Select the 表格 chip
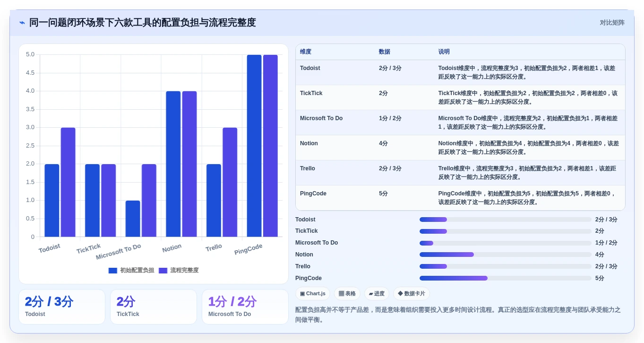 pos(347,294)
